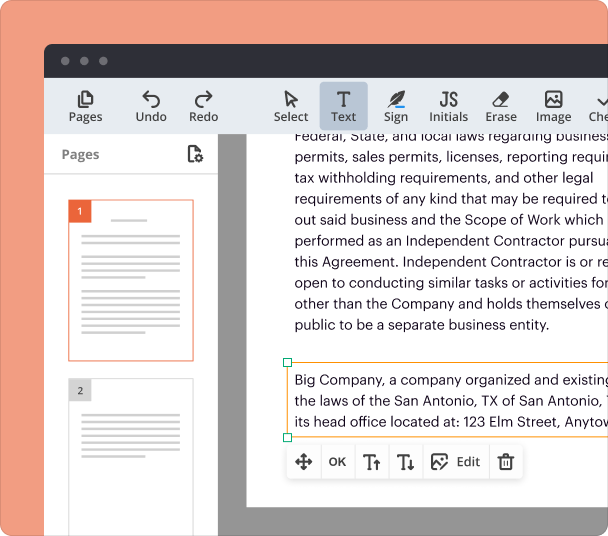Click top-left resize handle of text box
The image size is (608, 536).
(287, 363)
